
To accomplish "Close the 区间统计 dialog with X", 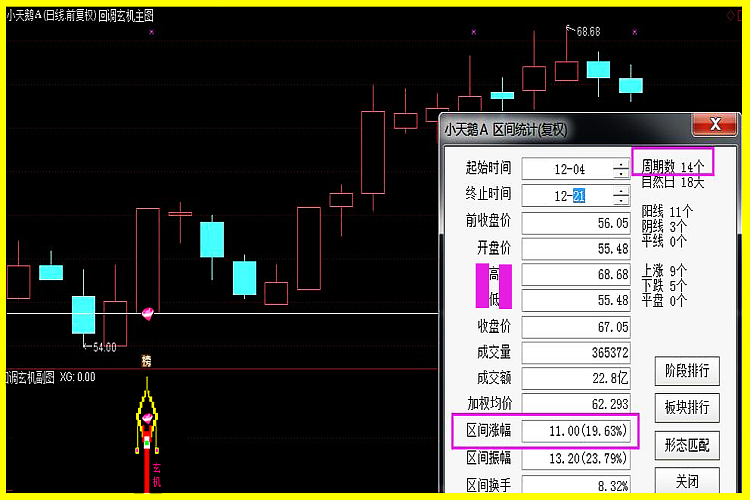I will [x=715, y=124].
